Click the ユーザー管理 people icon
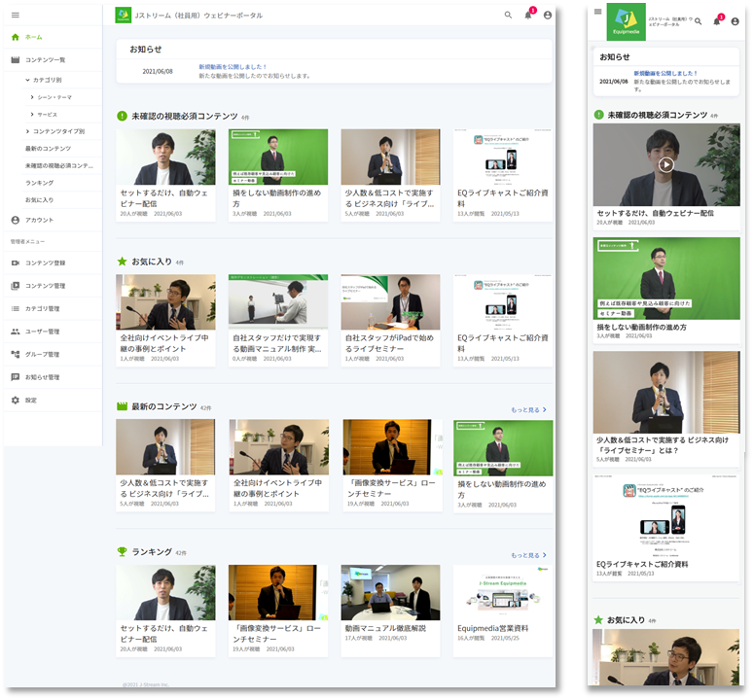 pos(15,332)
